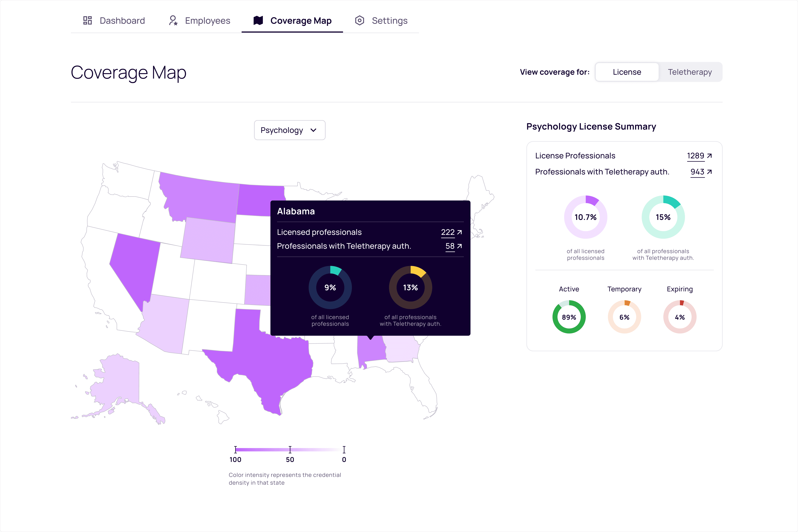The height and width of the screenshot is (532, 798).
Task: Follow the 1289 License Professionals link
Action: click(695, 156)
